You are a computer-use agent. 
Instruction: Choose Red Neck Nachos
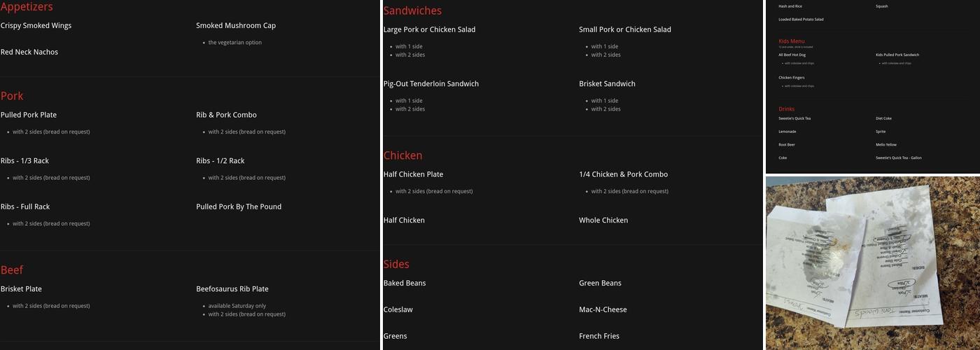(x=29, y=52)
